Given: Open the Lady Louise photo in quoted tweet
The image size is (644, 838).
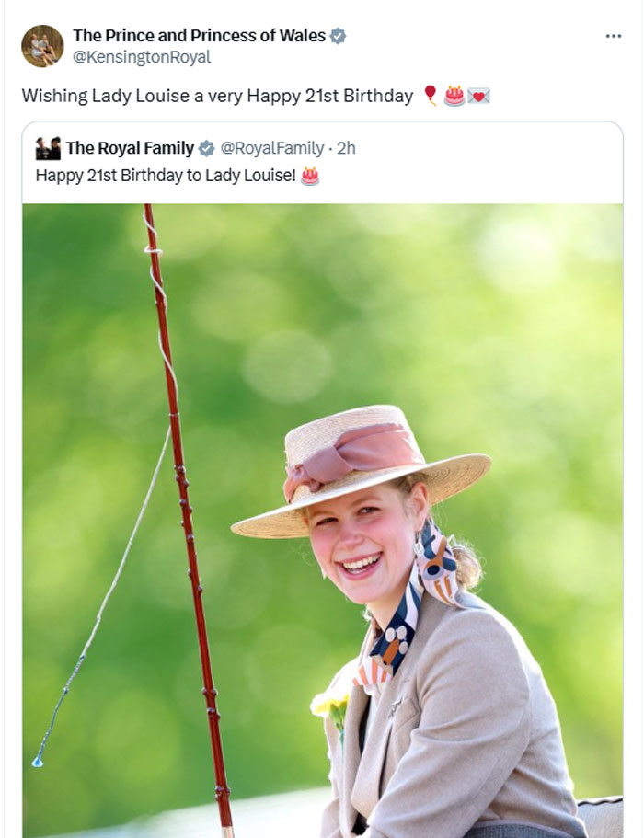Looking at the screenshot, I should point(322,521).
